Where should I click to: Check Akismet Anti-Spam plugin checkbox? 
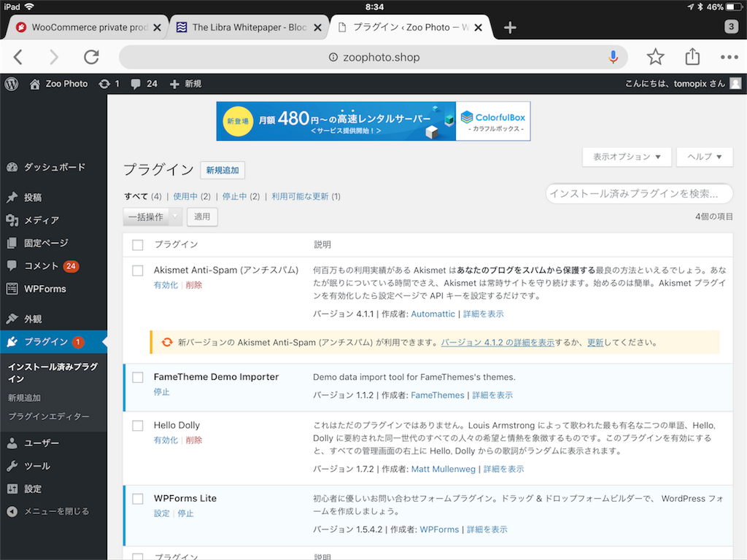pos(138,271)
